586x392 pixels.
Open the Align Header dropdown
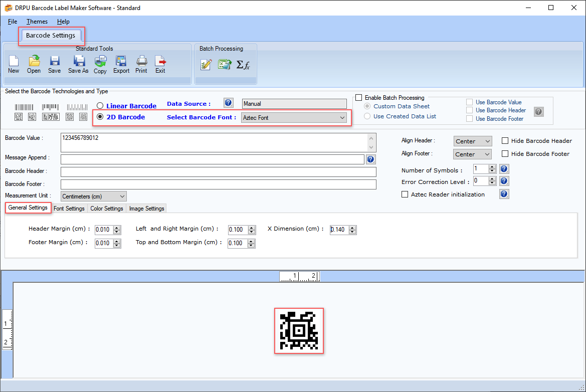tap(472, 141)
